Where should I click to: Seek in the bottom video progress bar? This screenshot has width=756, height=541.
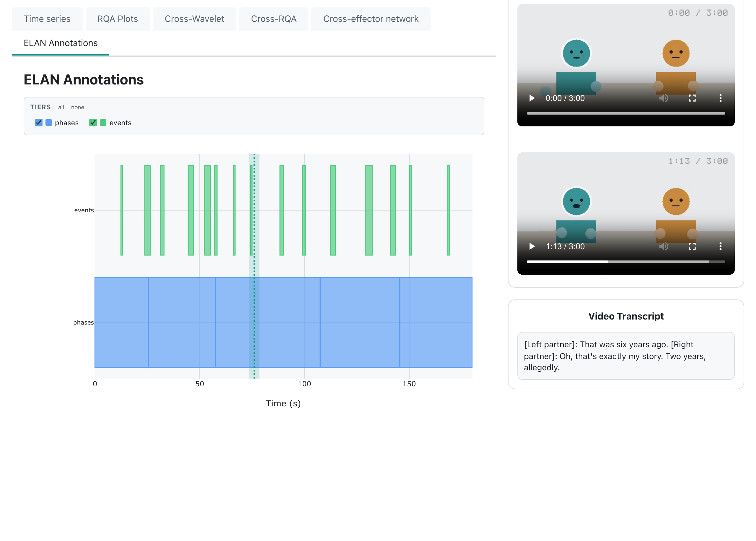point(626,262)
